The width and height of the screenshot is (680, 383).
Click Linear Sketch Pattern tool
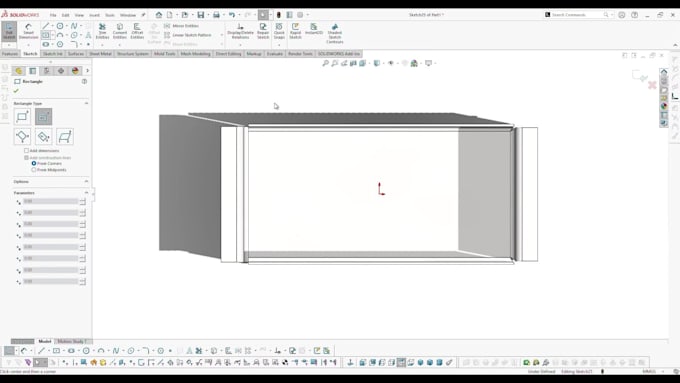(x=188, y=35)
